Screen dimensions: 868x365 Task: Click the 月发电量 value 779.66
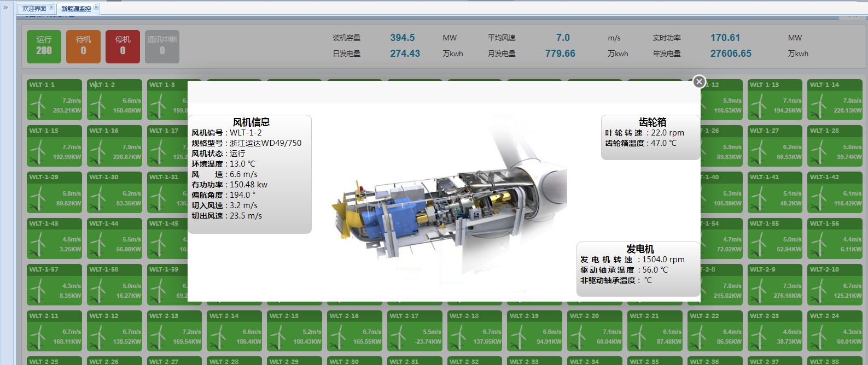pos(560,54)
